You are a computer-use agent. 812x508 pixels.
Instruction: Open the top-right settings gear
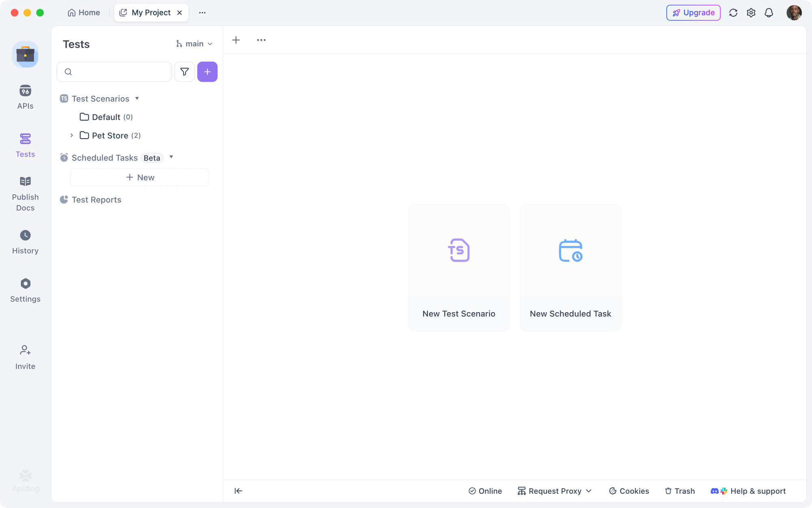tap(751, 13)
